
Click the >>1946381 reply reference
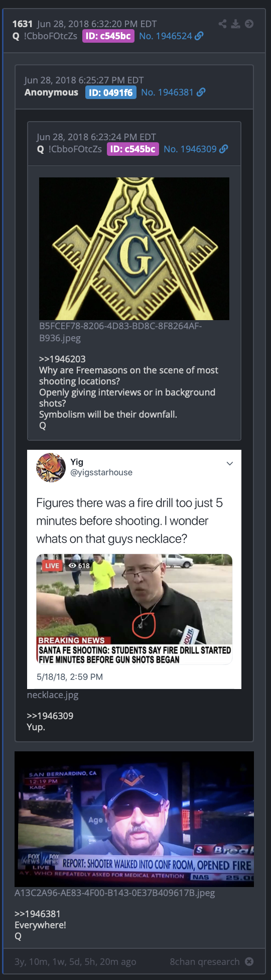click(38, 914)
